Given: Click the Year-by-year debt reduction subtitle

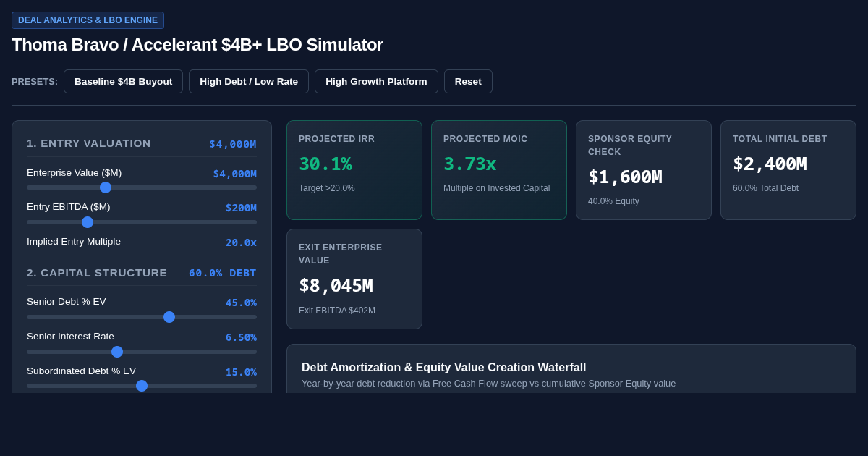Looking at the screenshot, I should (x=488, y=384).
